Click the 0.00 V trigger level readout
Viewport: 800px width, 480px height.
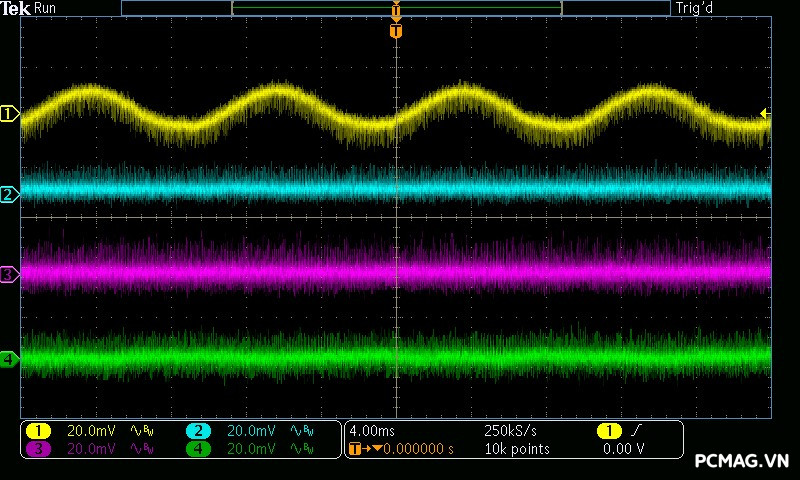[x=623, y=449]
